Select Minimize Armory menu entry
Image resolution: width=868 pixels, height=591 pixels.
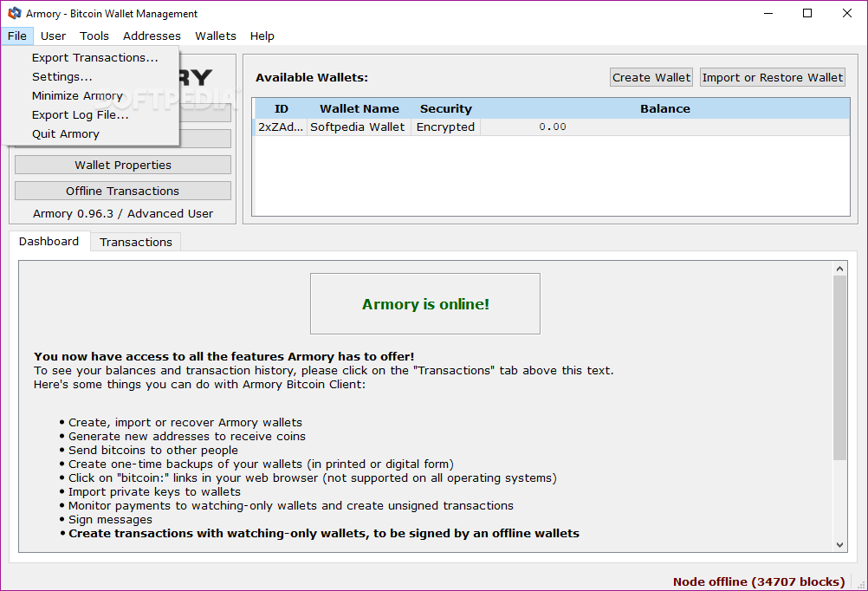tap(77, 96)
